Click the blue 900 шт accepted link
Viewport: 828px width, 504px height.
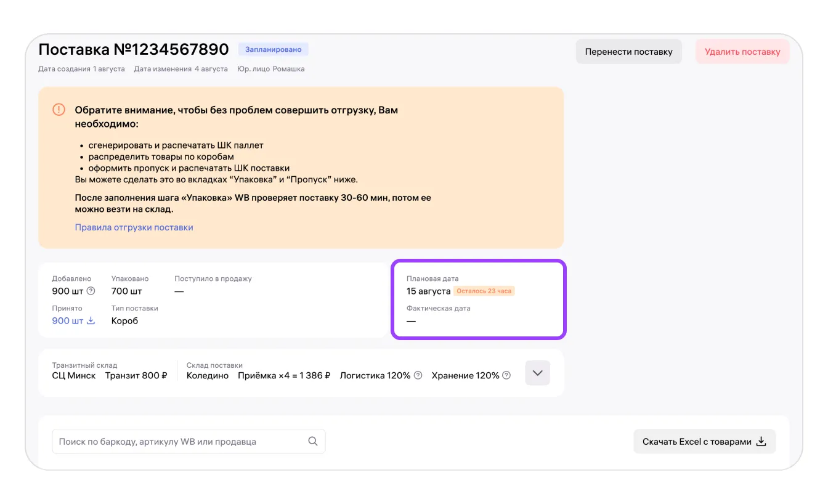click(x=68, y=320)
